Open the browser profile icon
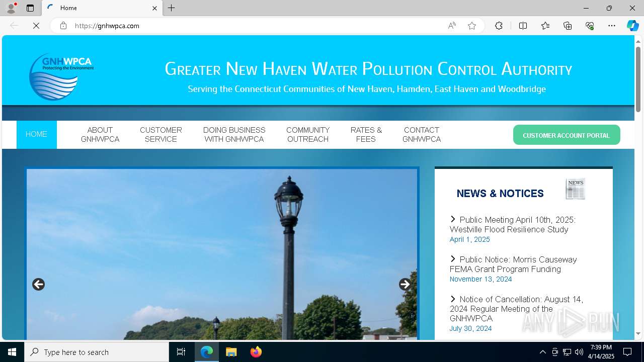This screenshot has width=644, height=362. pyautogui.click(x=11, y=8)
